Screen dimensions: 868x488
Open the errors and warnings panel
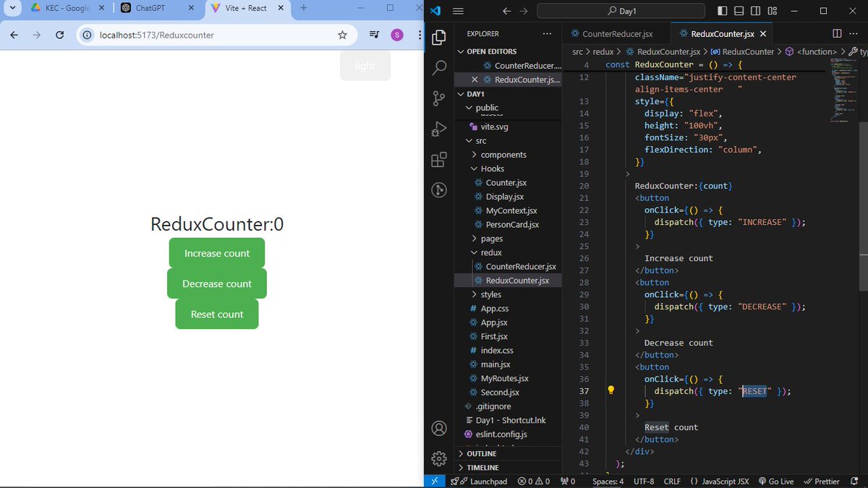pyautogui.click(x=534, y=481)
